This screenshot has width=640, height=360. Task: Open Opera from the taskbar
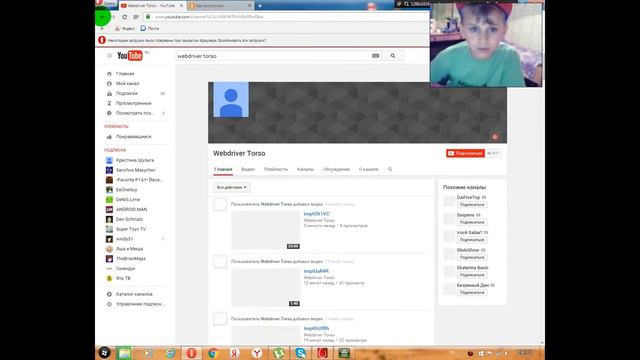pos(191,353)
